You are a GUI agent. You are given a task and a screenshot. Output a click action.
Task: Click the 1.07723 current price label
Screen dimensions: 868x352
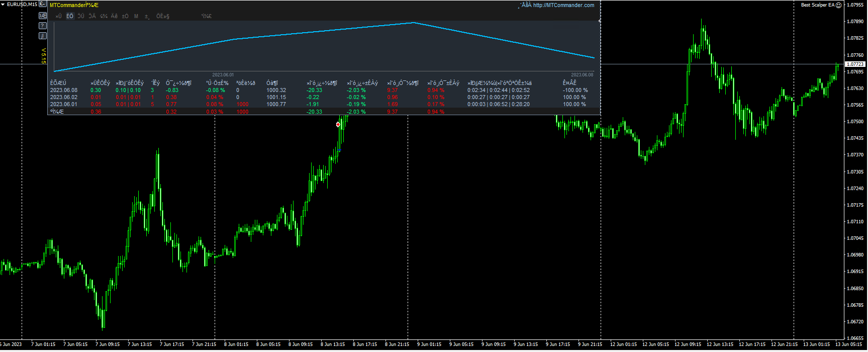(x=855, y=64)
